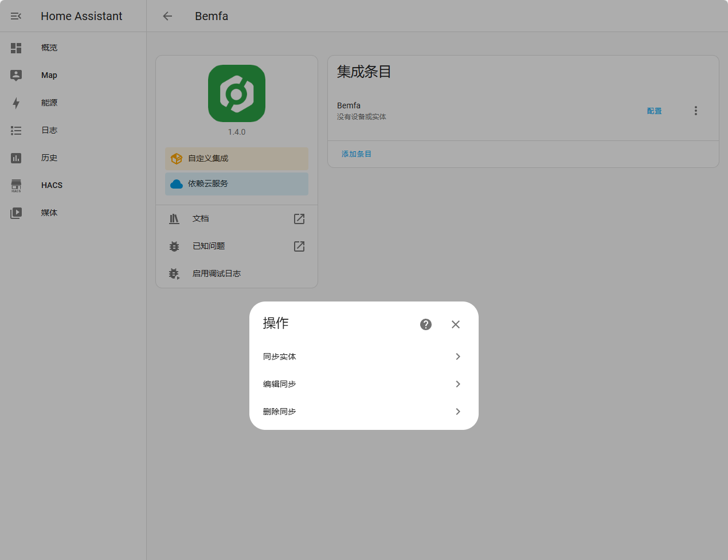
Task: Click 没有设备或实体 text under Bemfa entry
Action: coord(362,117)
